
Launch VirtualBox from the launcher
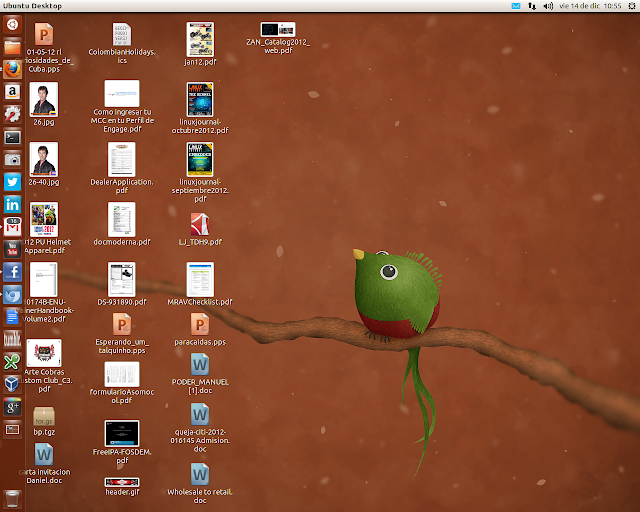12,384
